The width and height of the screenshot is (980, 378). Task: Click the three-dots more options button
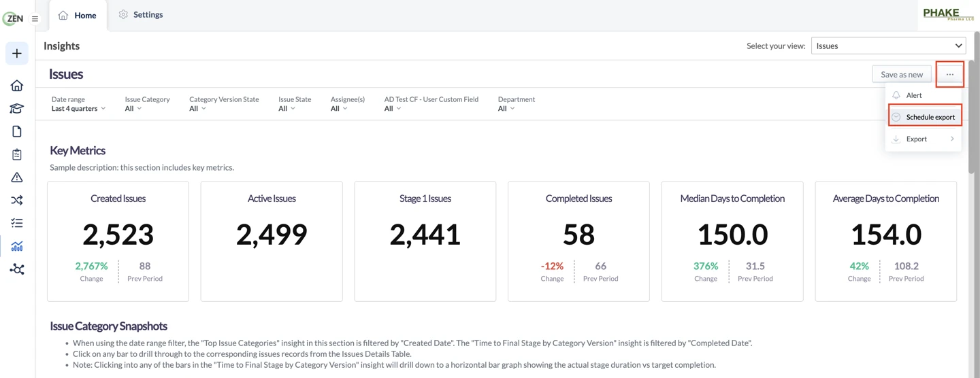[950, 74]
